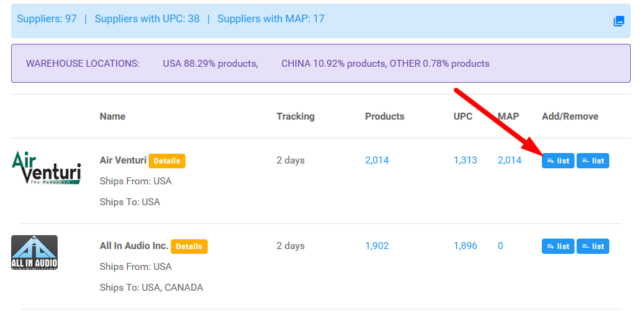
Task: Click the Air Venturi logo
Action: [x=46, y=168]
